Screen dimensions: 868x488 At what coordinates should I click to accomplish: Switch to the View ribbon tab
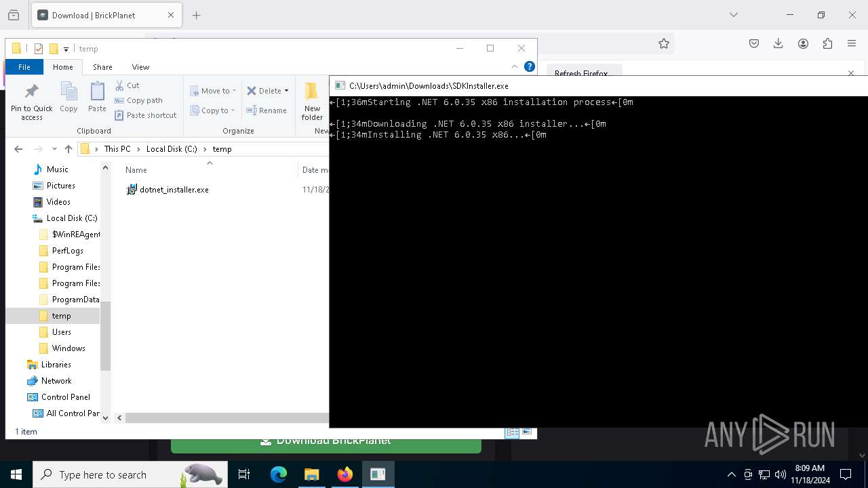[x=140, y=67]
